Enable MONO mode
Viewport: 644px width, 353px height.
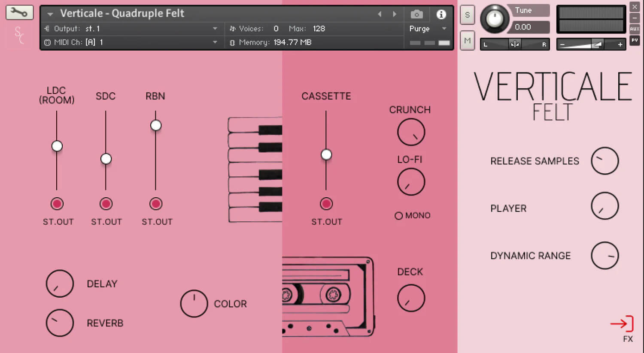pos(398,215)
